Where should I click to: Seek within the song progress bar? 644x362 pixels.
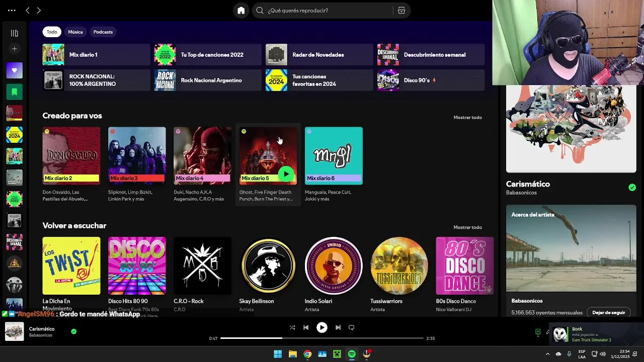click(x=322, y=338)
